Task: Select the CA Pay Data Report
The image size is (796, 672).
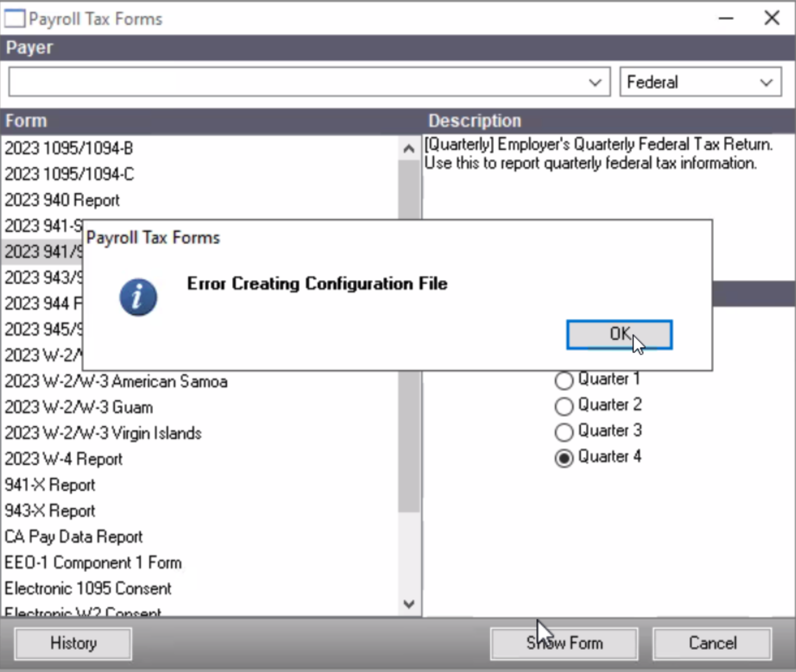Action: pyautogui.click(x=74, y=537)
